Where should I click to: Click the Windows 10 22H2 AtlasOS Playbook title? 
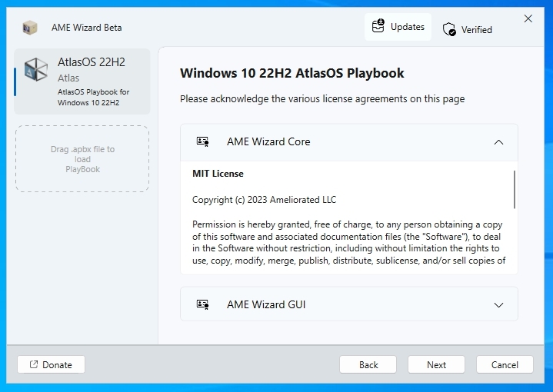click(x=292, y=73)
